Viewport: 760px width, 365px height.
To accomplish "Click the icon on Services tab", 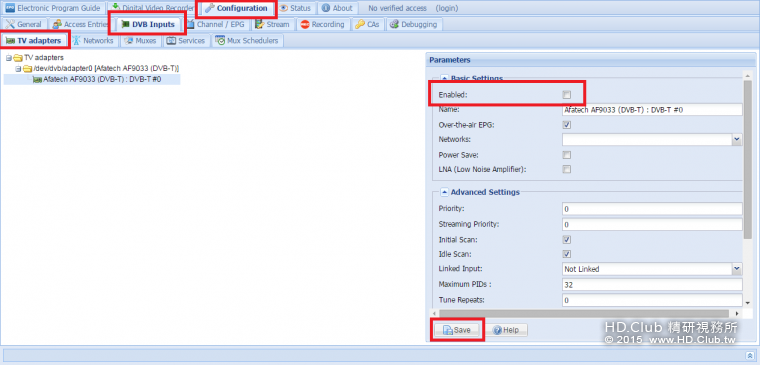I will tap(171, 41).
